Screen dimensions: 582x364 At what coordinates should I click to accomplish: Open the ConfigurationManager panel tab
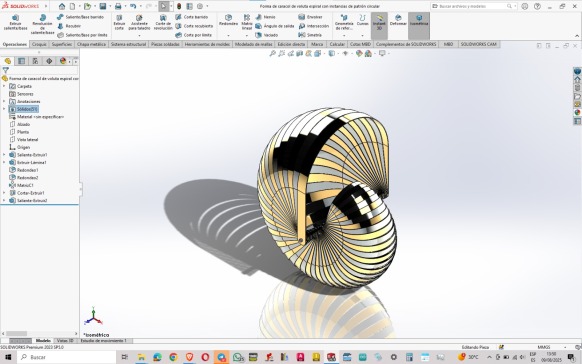coord(35,61)
